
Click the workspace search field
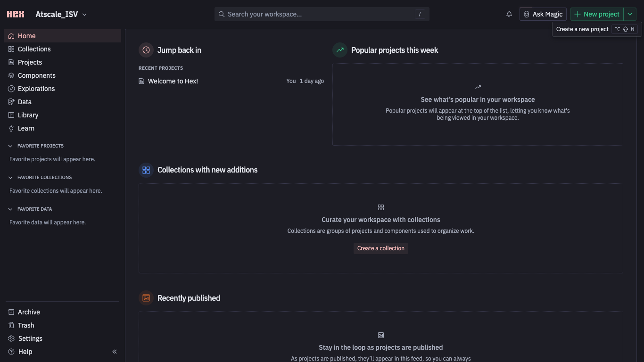[321, 14]
